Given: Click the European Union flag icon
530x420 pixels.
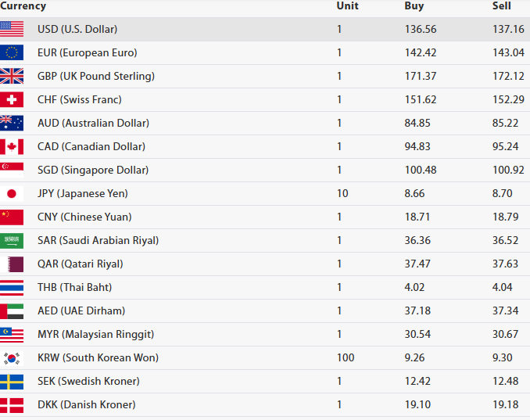Looking at the screenshot, I should click(x=12, y=52).
